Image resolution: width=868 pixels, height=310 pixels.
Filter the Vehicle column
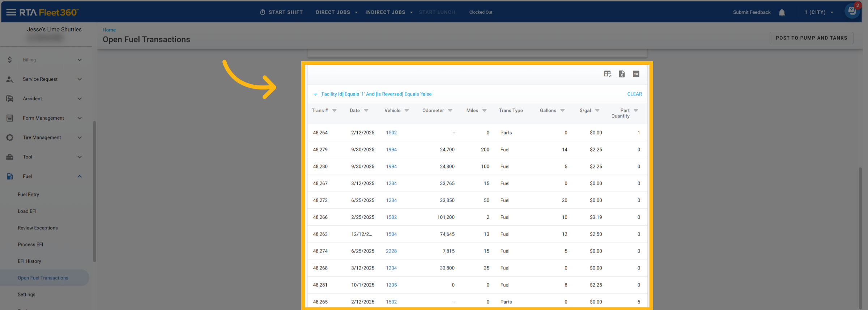407,111
